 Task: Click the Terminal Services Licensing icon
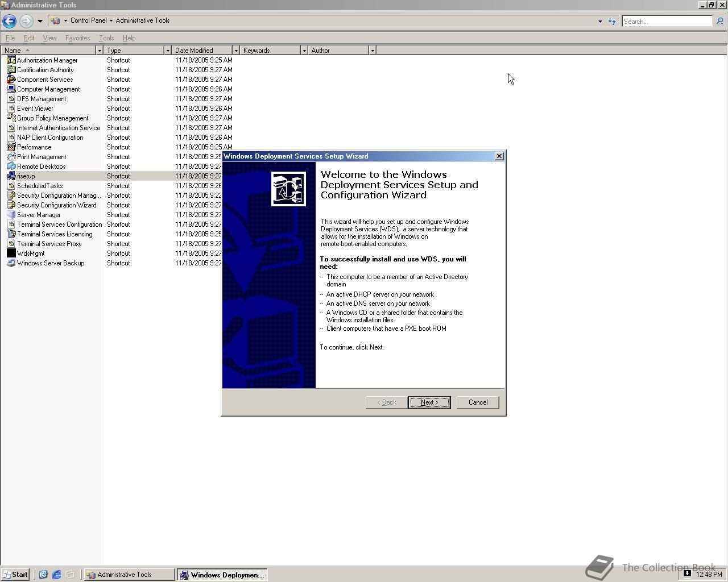pyautogui.click(x=11, y=234)
